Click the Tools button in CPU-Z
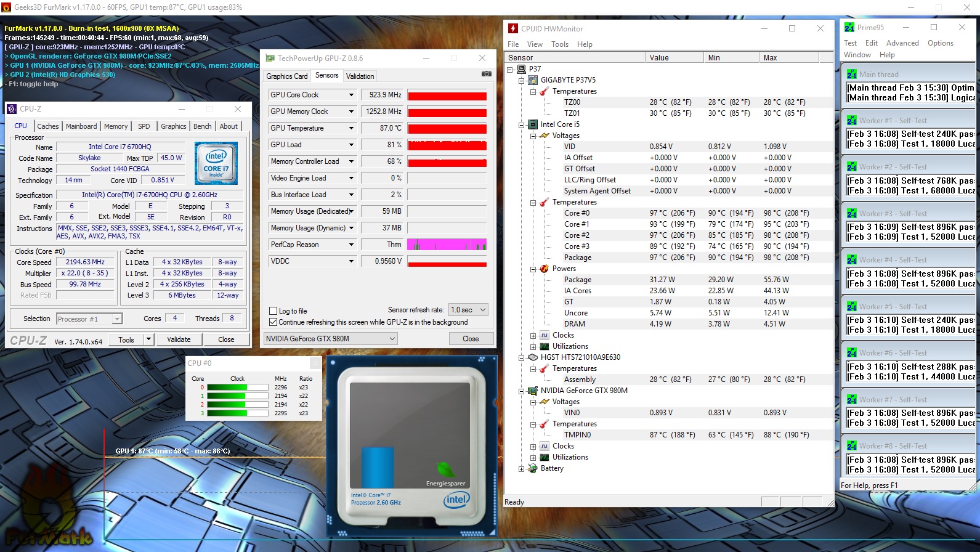This screenshot has width=980, height=552. point(126,339)
